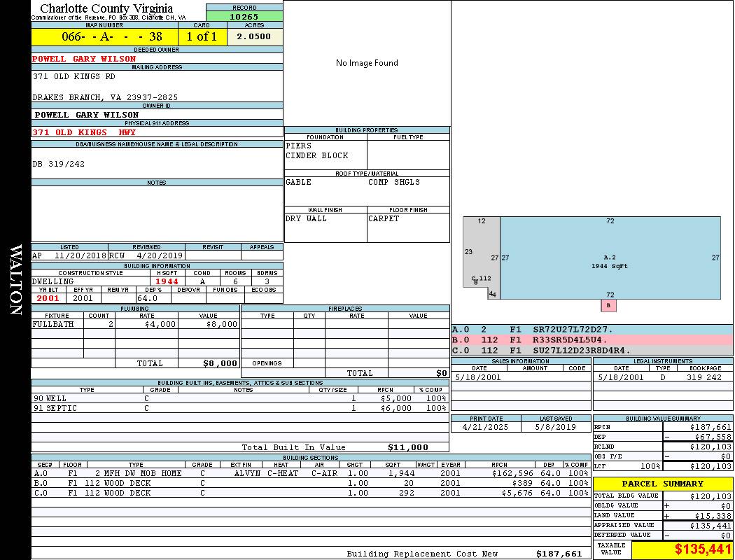Click the physical 911 address in red
The height and width of the screenshot is (560, 735).
(x=85, y=132)
